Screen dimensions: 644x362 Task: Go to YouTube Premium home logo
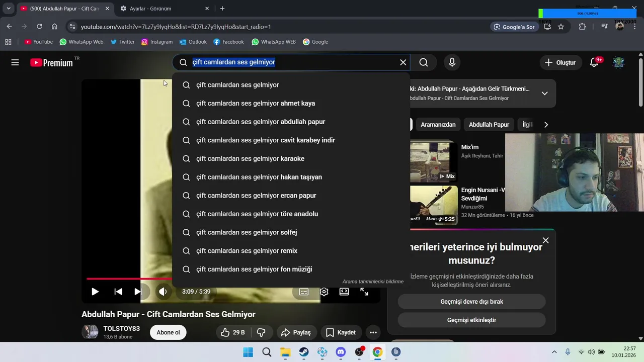point(51,62)
